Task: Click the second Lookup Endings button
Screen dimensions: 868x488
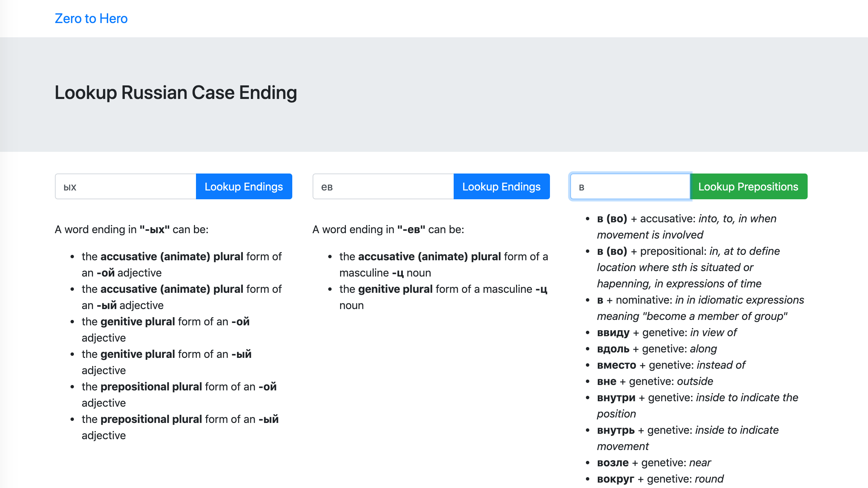Action: tap(501, 186)
